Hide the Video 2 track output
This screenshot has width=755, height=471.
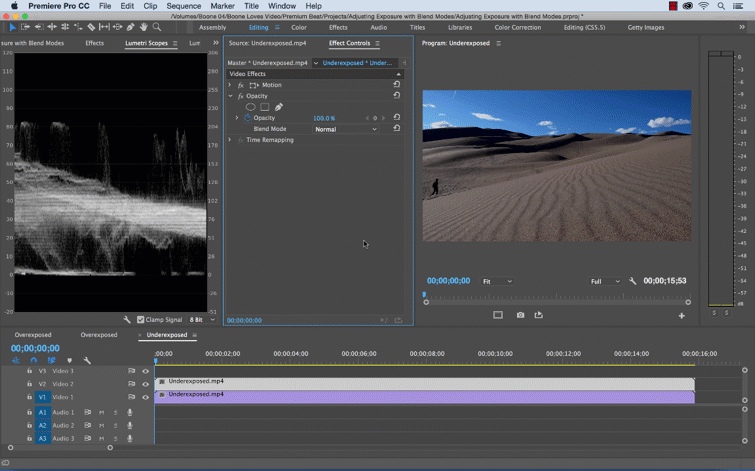145,384
